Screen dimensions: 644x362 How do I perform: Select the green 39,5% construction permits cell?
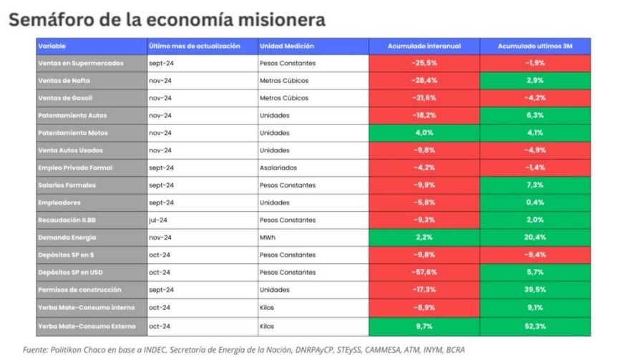tap(535, 290)
